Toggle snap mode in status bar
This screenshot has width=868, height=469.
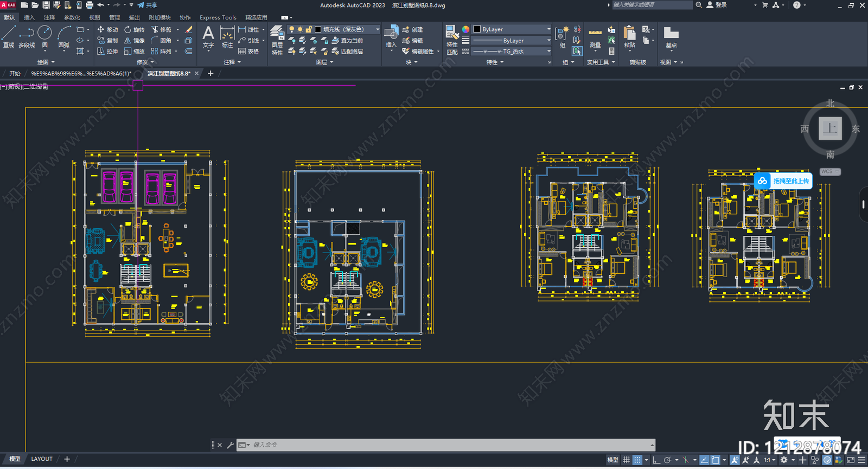point(637,460)
